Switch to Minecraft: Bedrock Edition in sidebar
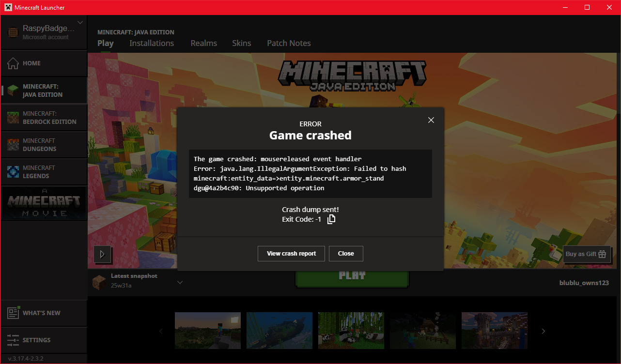 44,118
